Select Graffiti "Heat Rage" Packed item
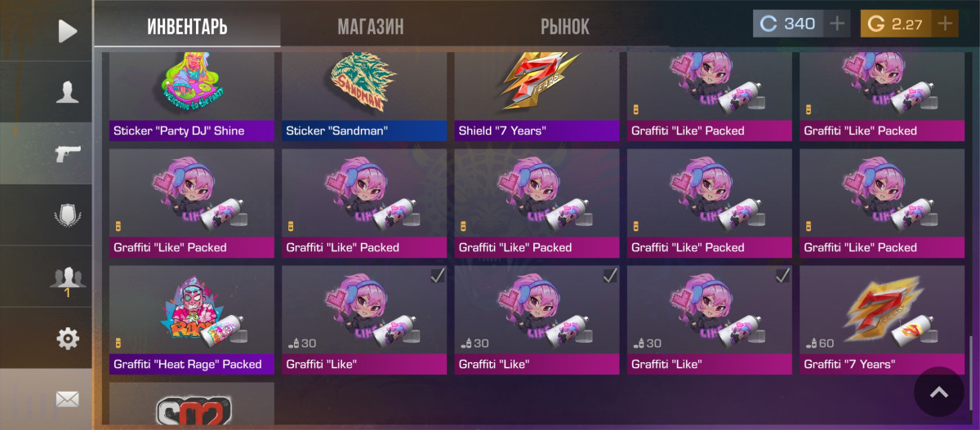The width and height of the screenshot is (980, 430). coord(192,320)
